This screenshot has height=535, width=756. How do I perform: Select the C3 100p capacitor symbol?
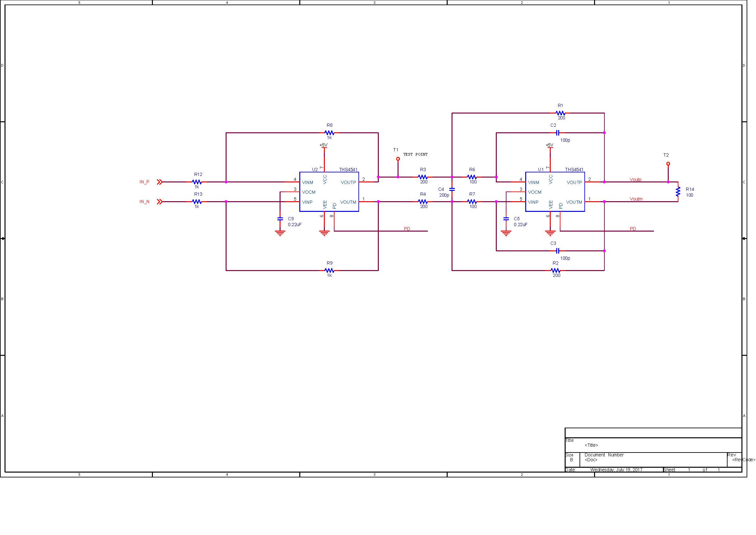(558, 251)
